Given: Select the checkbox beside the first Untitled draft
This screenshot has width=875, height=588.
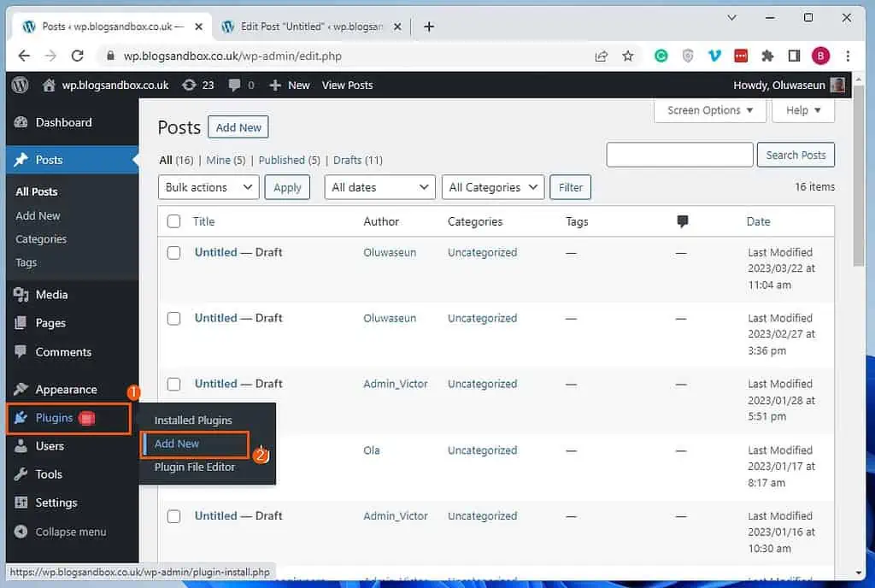Looking at the screenshot, I should (x=173, y=252).
